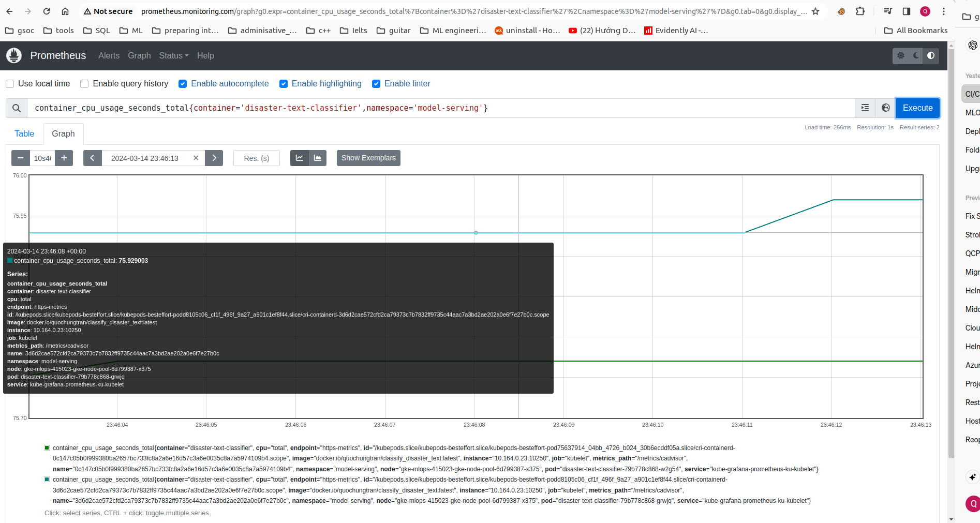Switch to the Table tab

click(x=24, y=134)
